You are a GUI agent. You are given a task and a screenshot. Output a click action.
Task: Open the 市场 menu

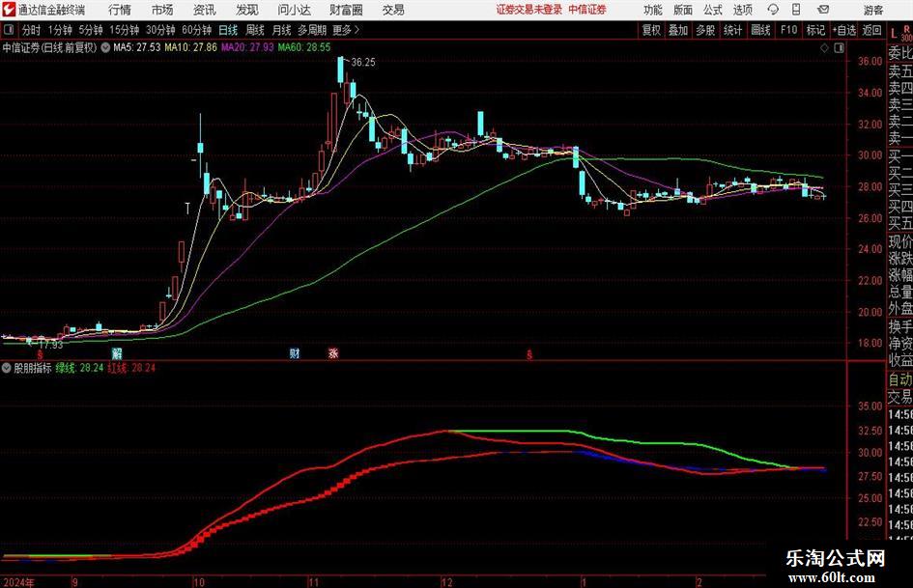(162, 10)
